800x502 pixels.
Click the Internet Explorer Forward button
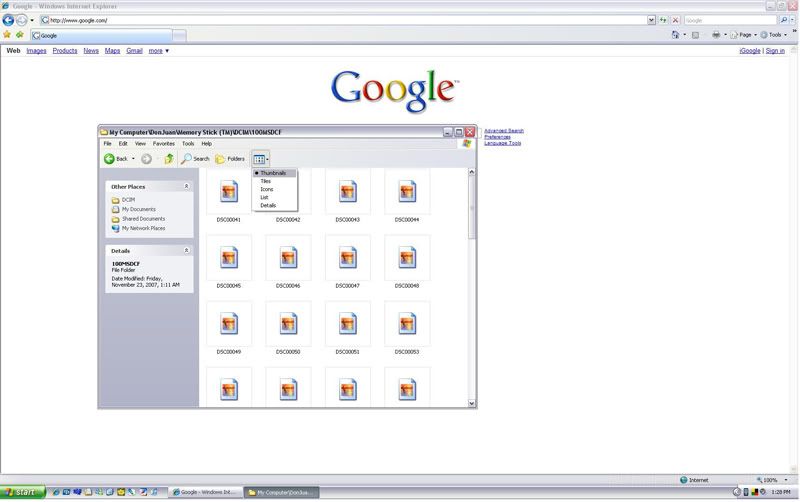click(21, 20)
